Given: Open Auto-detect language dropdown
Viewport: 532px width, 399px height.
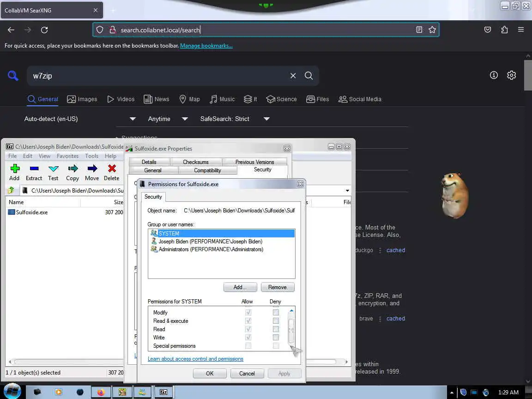Looking at the screenshot, I should [x=80, y=119].
